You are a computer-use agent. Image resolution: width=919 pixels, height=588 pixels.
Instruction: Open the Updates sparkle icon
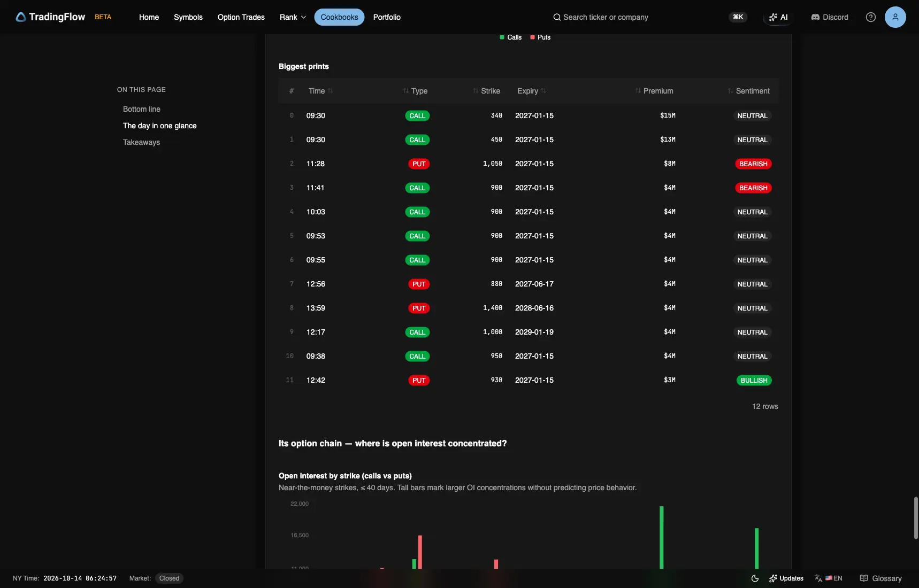(x=773, y=578)
